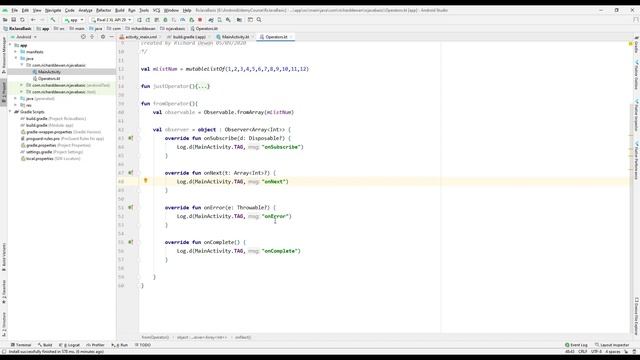Click the 4 spaces indent status item

(613, 351)
